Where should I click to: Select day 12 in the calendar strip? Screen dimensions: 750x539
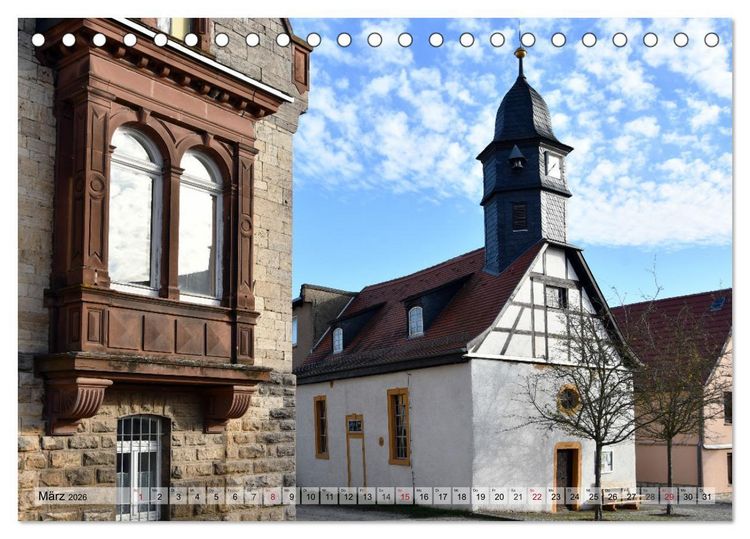(x=348, y=496)
